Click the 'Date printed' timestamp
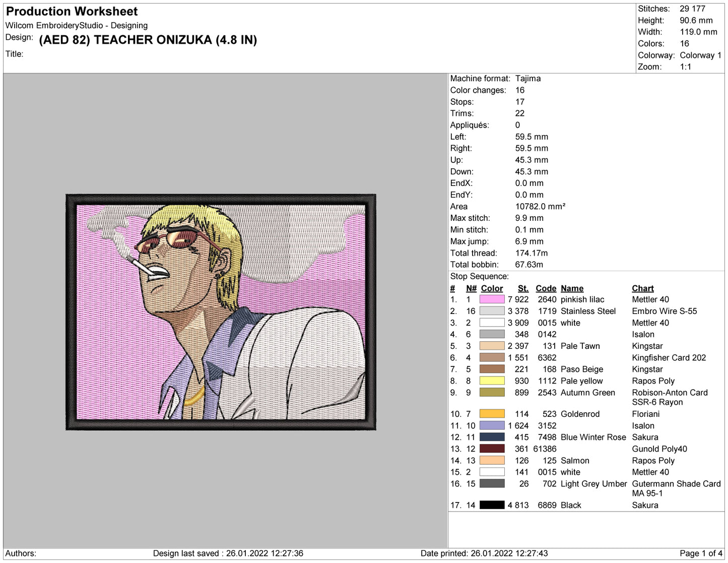Viewport: 728px width, 563px height. (484, 553)
